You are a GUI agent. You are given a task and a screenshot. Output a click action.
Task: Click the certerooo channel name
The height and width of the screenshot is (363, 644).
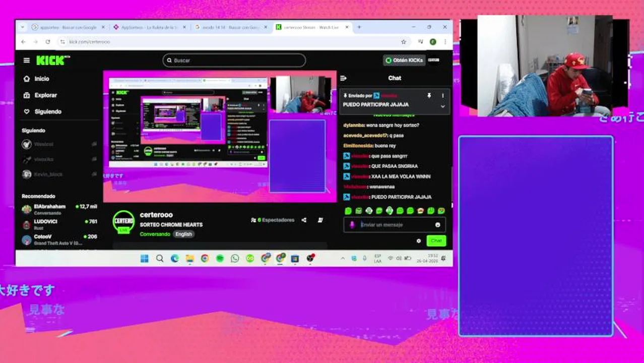[x=156, y=215]
